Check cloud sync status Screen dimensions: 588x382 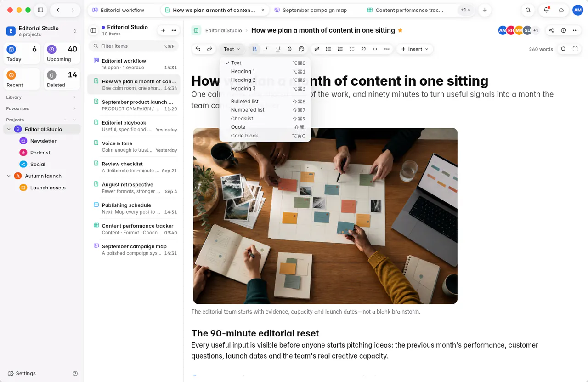[561, 10]
